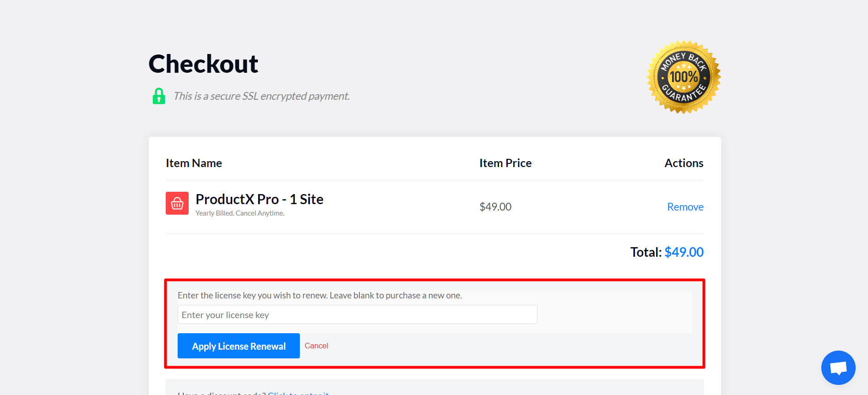Focus the Enter your license key field

tap(357, 314)
